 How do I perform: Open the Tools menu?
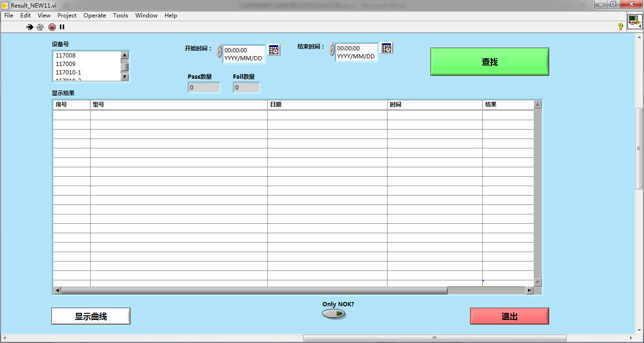(x=120, y=16)
